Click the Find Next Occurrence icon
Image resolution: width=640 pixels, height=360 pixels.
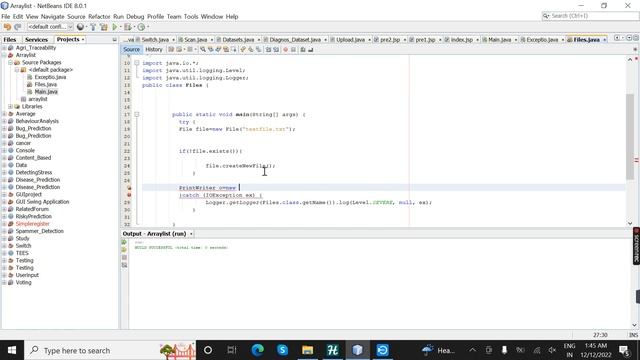click(x=218, y=49)
